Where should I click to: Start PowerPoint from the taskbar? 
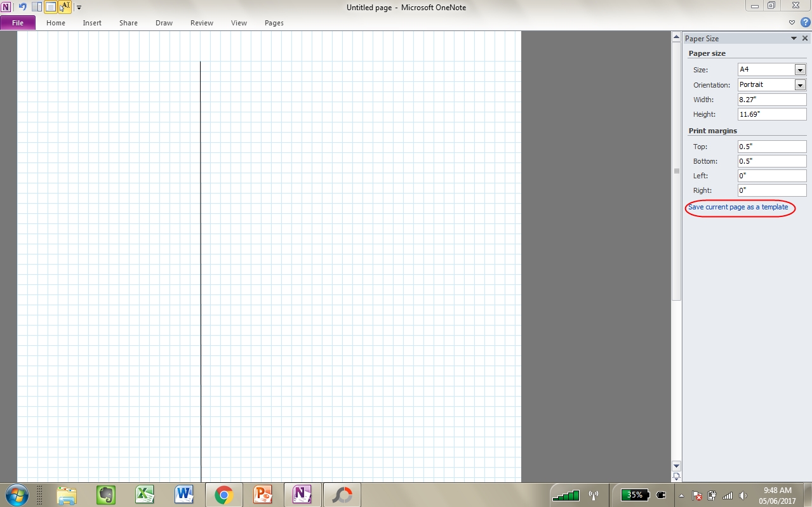click(x=263, y=494)
